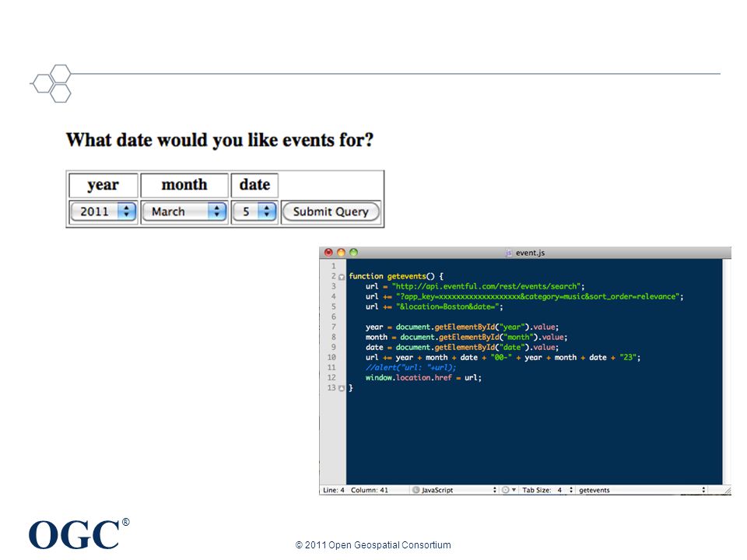Click the 'Line: 4' indicator in status bar
747x560 pixels.
[334, 490]
